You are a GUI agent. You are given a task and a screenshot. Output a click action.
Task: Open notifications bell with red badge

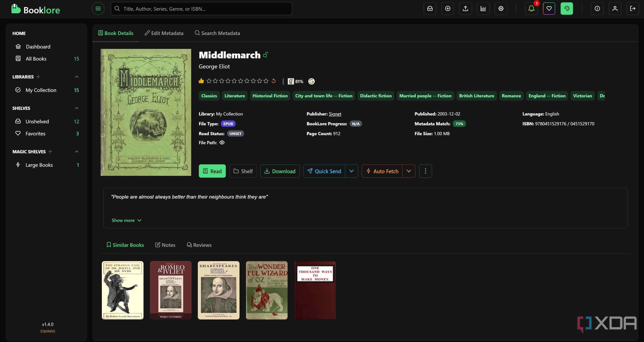[x=531, y=8]
